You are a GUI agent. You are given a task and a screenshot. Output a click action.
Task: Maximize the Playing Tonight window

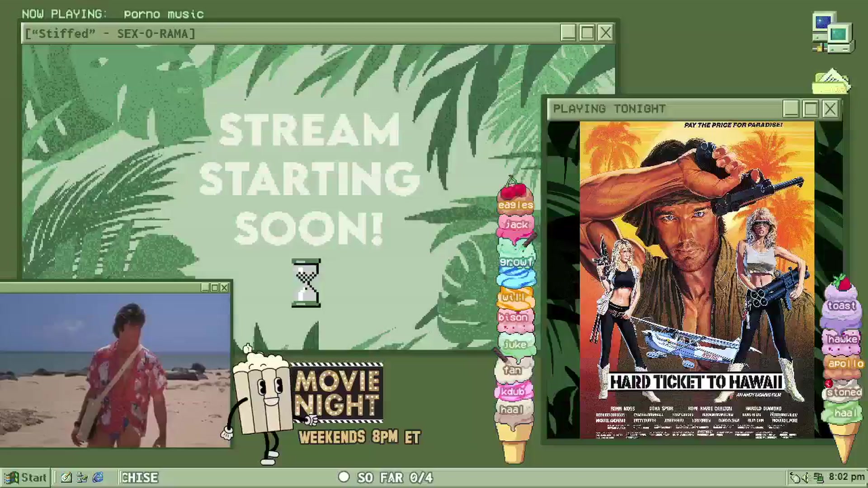[x=811, y=109]
